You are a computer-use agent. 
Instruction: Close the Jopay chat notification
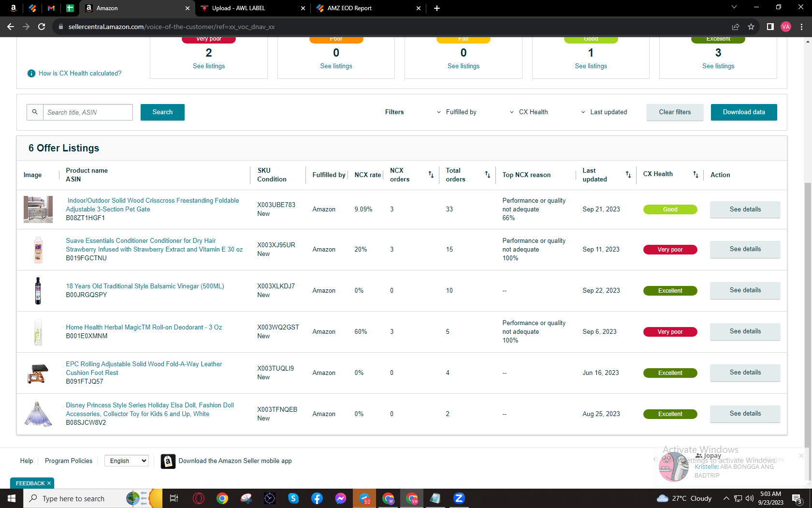tap(801, 456)
